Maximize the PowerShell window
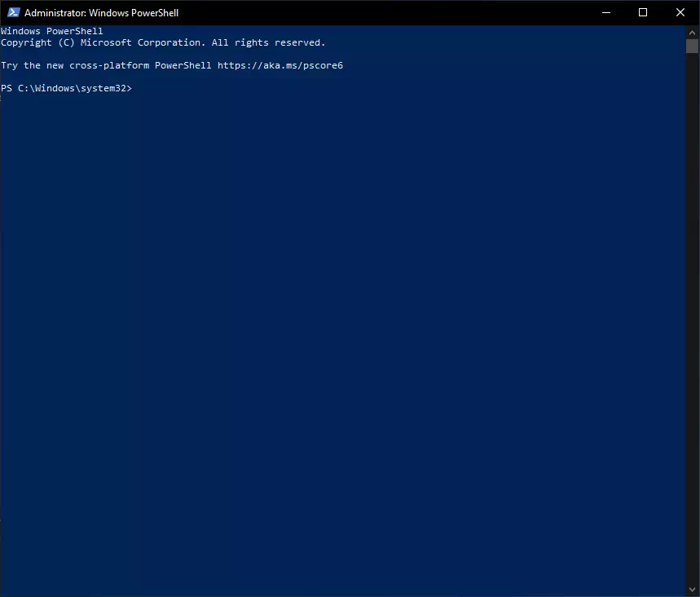Image resolution: width=700 pixels, height=597 pixels. [643, 12]
